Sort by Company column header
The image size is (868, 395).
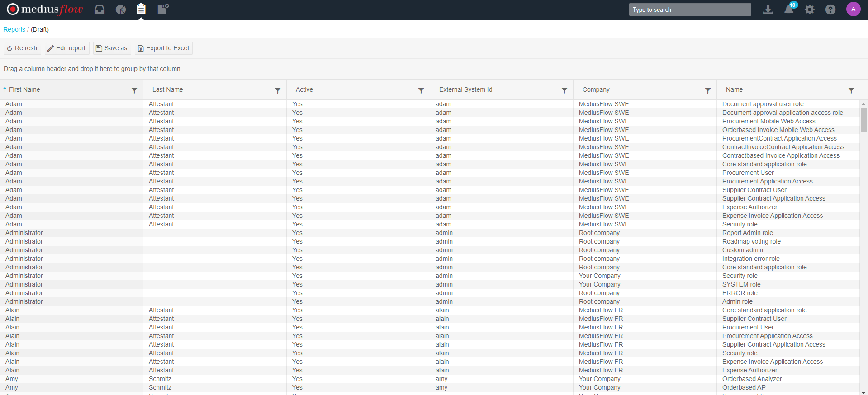click(596, 89)
